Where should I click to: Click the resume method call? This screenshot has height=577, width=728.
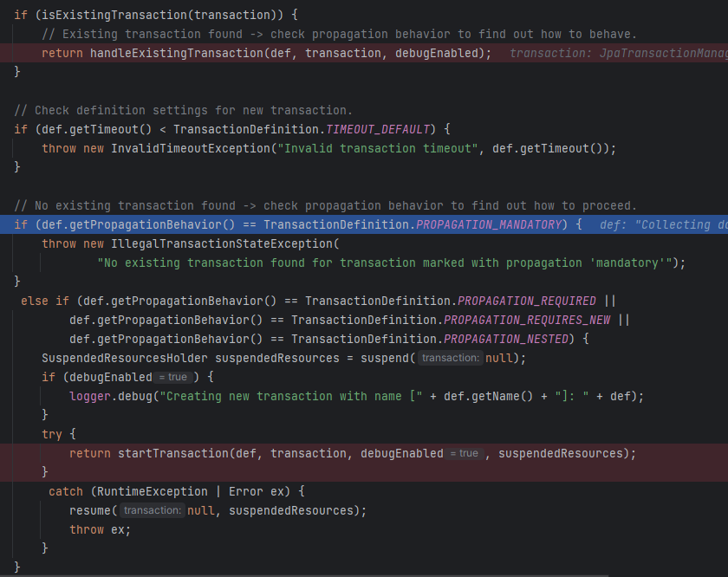(x=90, y=510)
